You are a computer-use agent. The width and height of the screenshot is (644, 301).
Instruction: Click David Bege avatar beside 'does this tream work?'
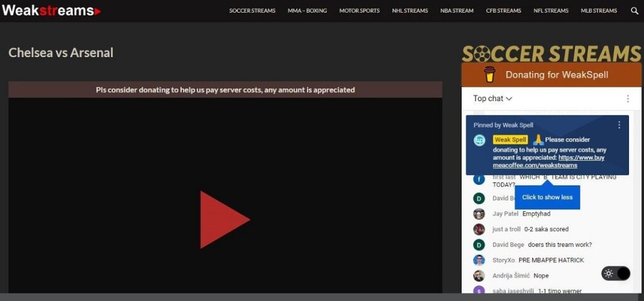(479, 244)
